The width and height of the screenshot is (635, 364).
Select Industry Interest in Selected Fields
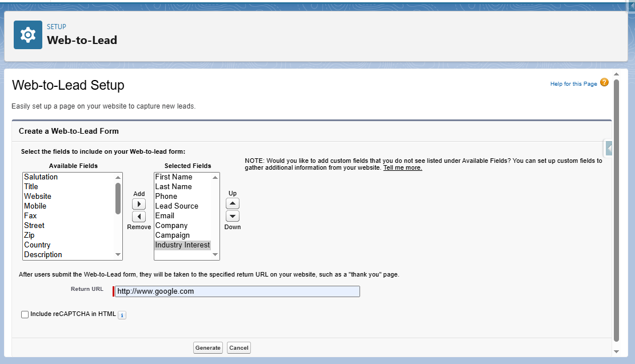pos(183,245)
